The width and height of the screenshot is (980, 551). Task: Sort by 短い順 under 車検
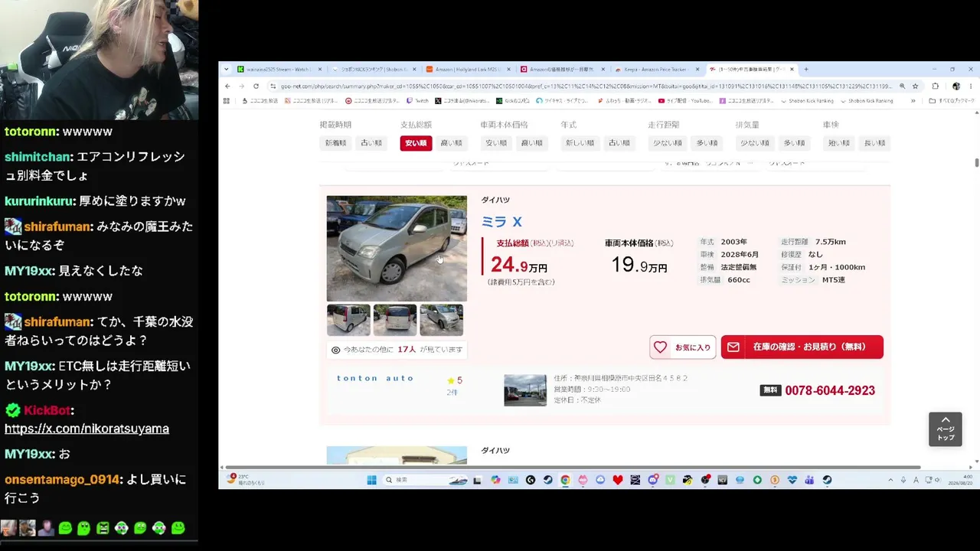pos(839,143)
